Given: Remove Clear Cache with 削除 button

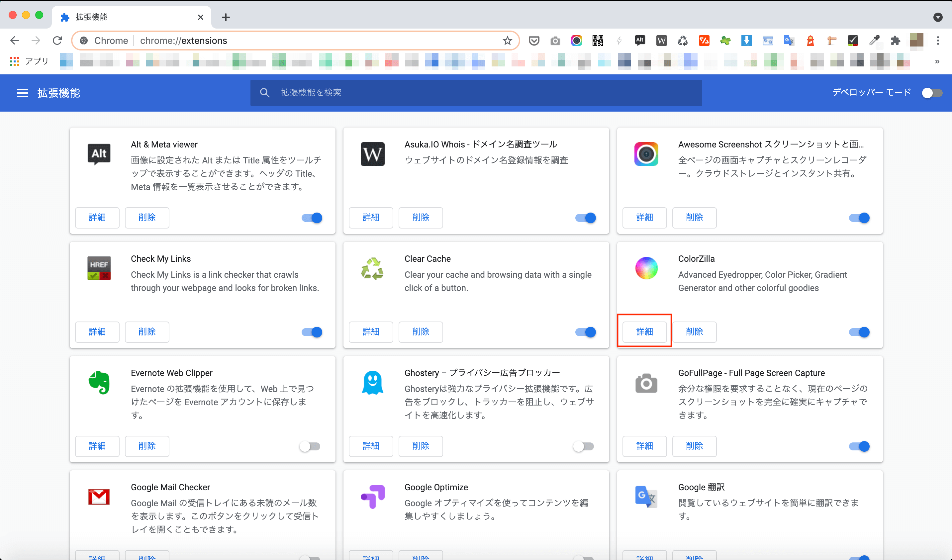Looking at the screenshot, I should tap(421, 332).
